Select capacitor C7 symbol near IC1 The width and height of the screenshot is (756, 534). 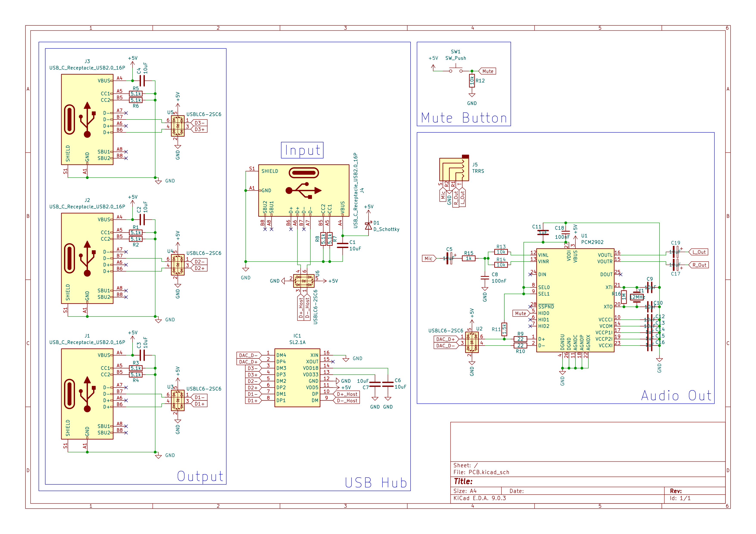375,384
